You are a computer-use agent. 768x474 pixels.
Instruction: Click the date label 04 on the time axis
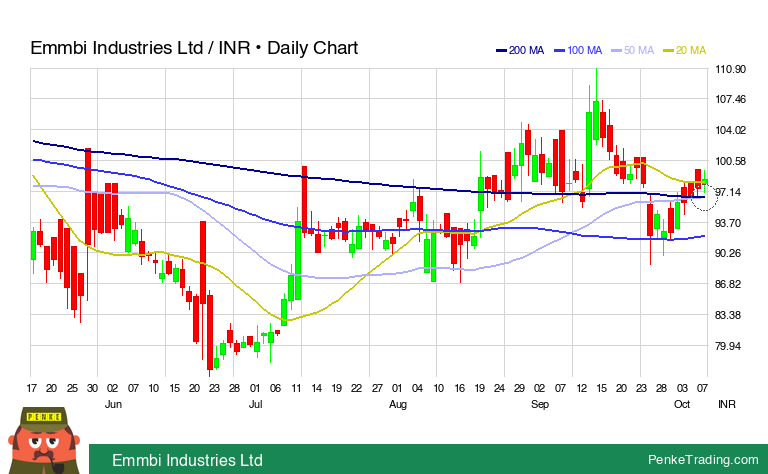(417, 388)
